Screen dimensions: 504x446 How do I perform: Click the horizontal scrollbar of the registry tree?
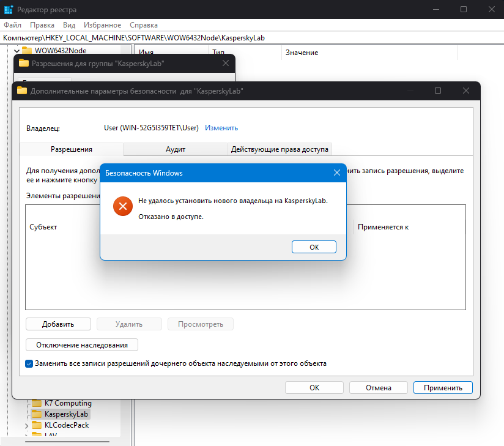pyautogui.click(x=67, y=442)
